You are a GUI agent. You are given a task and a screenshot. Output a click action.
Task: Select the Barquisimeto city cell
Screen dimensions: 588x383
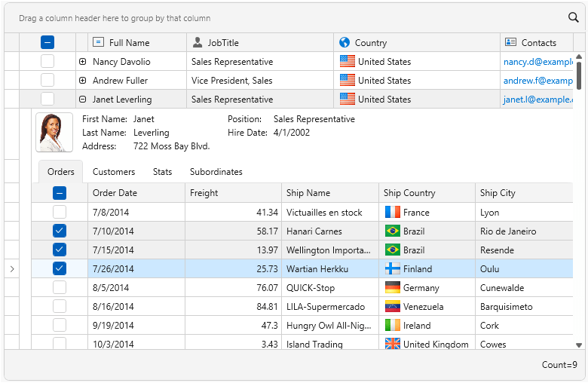click(524, 306)
